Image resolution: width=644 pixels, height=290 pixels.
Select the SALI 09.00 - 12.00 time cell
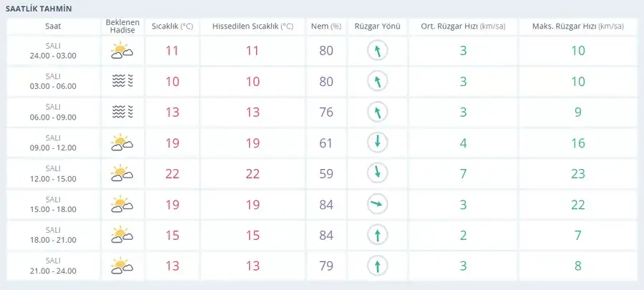click(x=53, y=142)
